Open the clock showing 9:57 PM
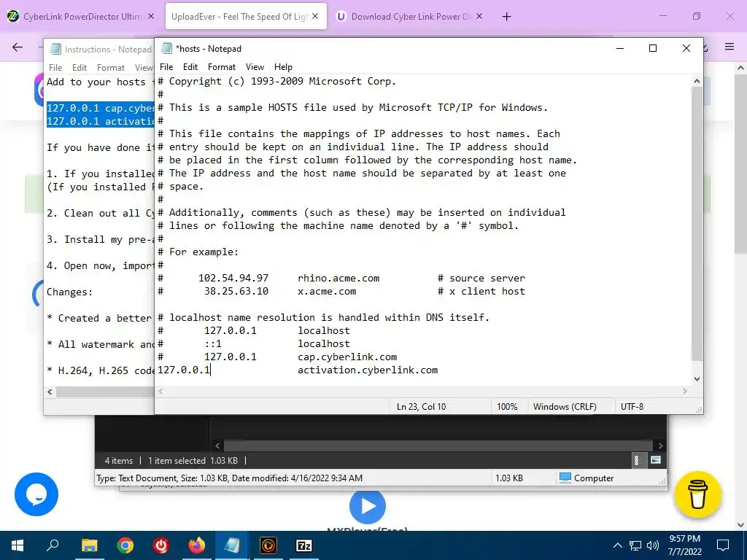Viewport: 747px width, 560px height. (684, 545)
